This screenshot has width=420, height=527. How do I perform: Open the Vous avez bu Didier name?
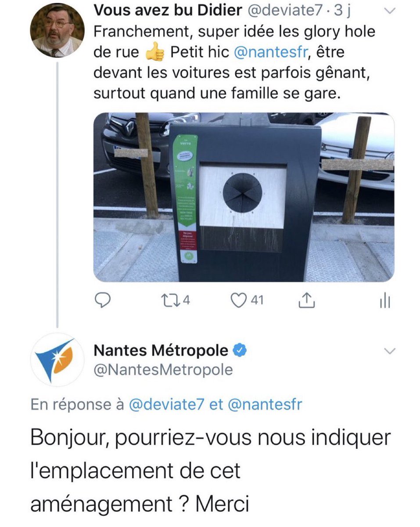(x=168, y=11)
